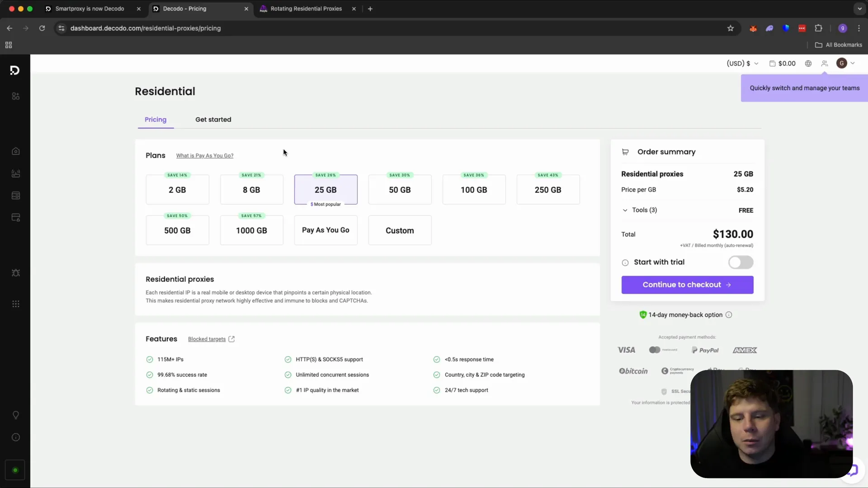Switch to the Pricing tab
The width and height of the screenshot is (868, 488).
tap(156, 120)
